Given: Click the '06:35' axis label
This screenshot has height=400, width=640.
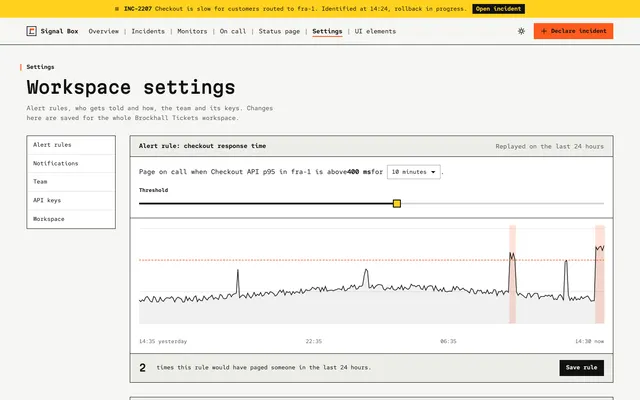Looking at the screenshot, I should pyautogui.click(x=448, y=341).
